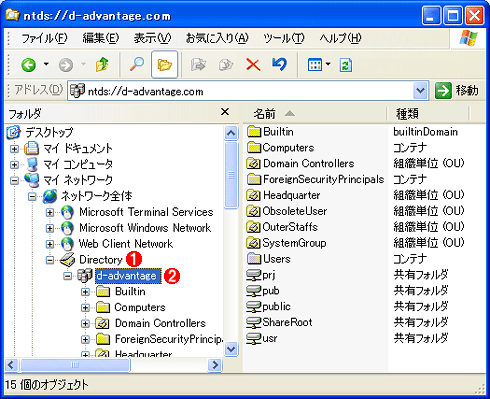Open the 編集(E) menu
Viewport: 490px width, 399px height.
tap(101, 38)
